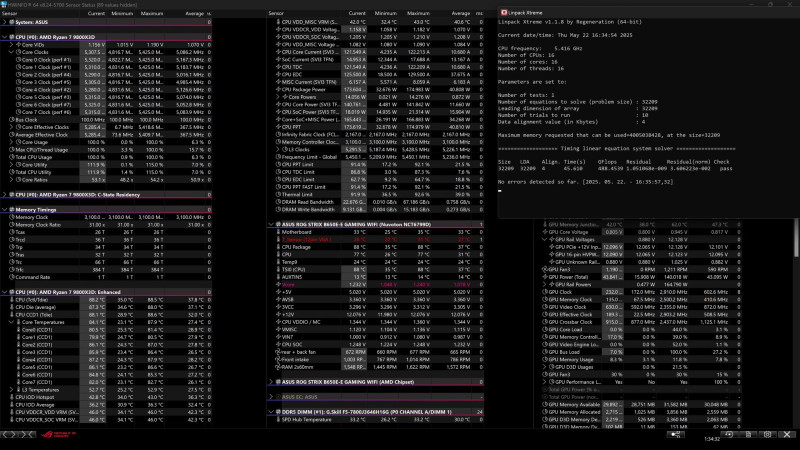Click the Bus Clock sensor icon

(12, 120)
